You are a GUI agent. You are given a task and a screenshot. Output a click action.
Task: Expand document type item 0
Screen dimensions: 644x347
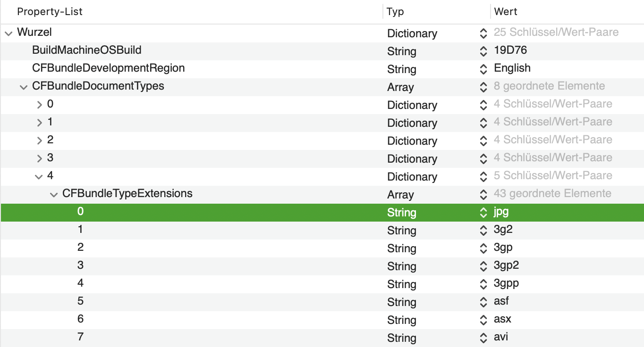click(x=40, y=105)
